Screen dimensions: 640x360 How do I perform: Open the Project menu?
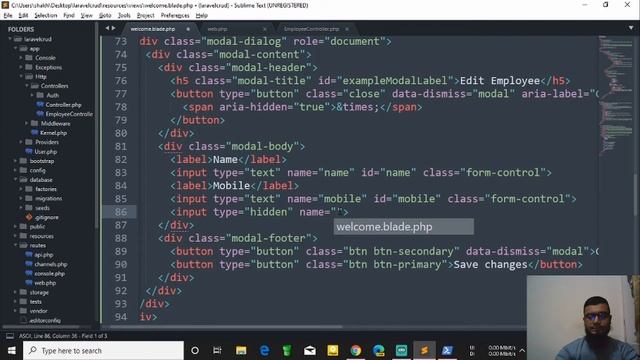click(x=146, y=16)
